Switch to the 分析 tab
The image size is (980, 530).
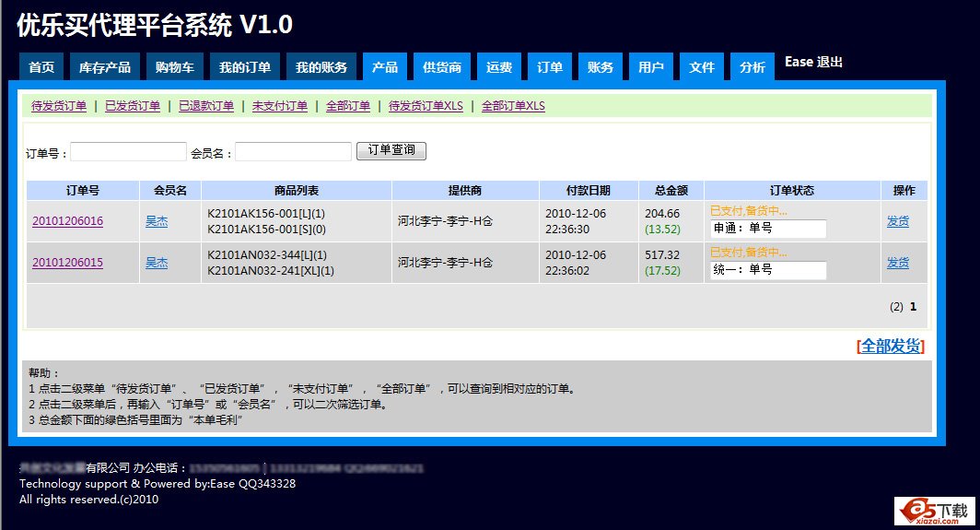(x=752, y=67)
